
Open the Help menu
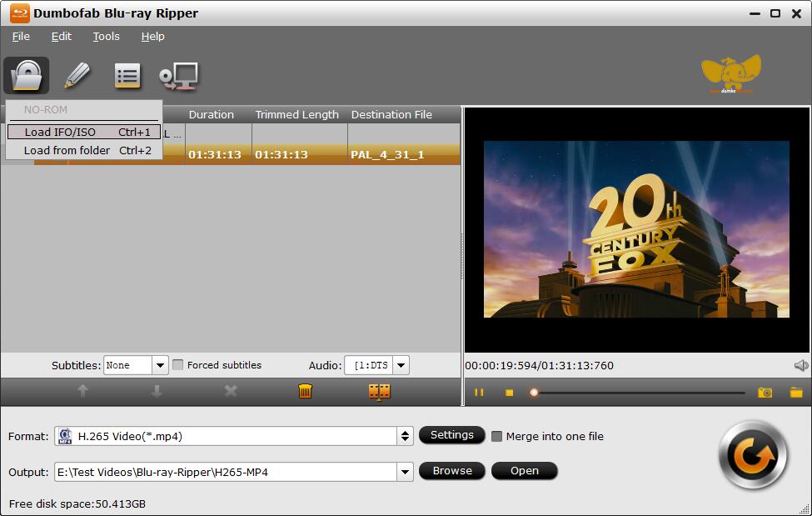click(x=152, y=37)
